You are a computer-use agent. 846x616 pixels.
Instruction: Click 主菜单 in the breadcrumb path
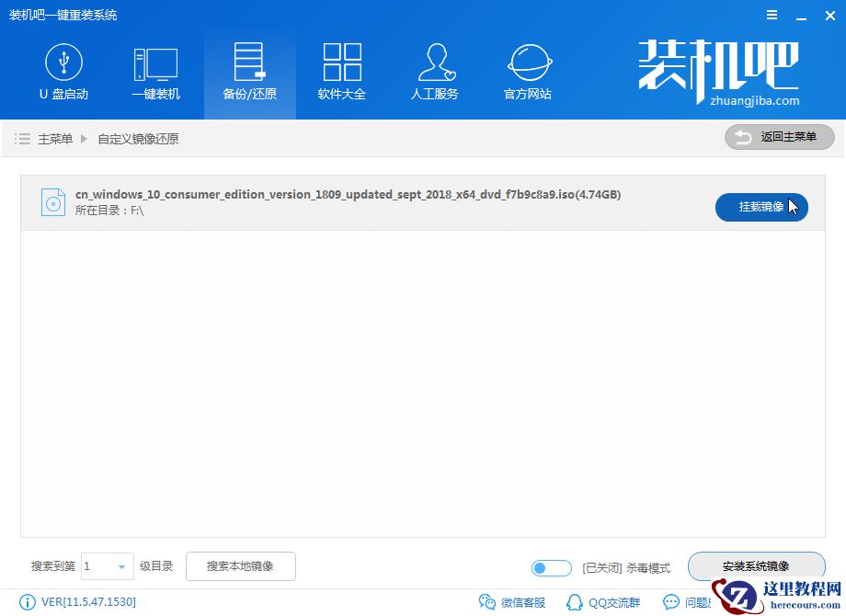[x=55, y=139]
